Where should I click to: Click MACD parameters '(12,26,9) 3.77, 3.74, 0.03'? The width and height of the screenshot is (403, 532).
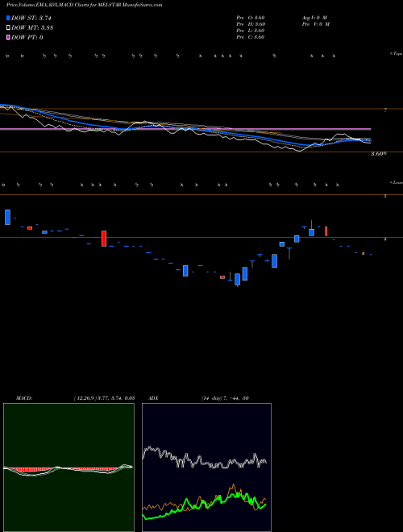tap(104, 398)
